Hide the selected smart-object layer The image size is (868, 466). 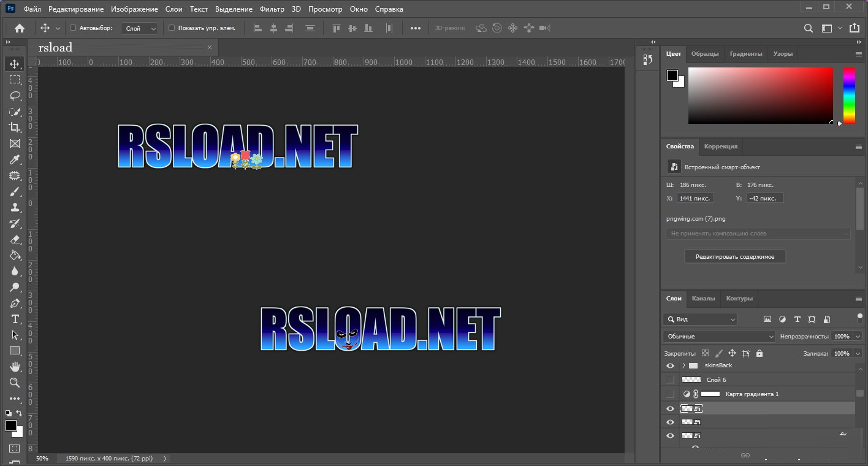670,409
